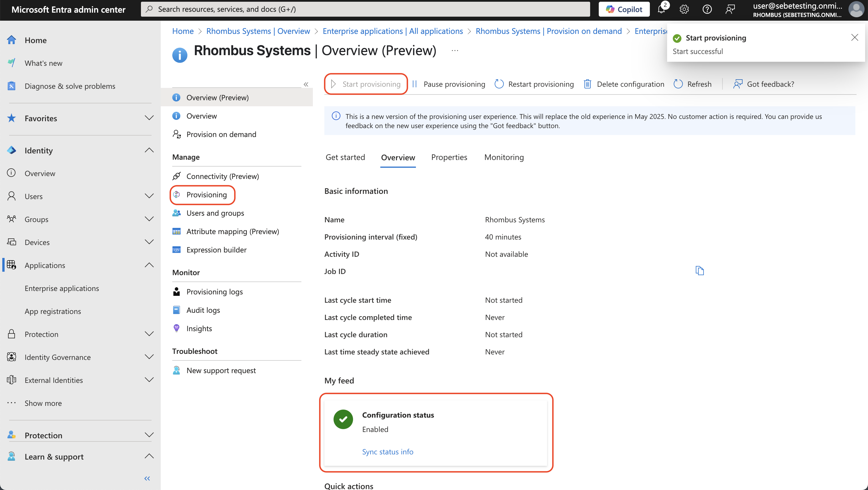Image resolution: width=868 pixels, height=490 pixels.
Task: Click the Provisioning logs icon
Action: tap(177, 291)
